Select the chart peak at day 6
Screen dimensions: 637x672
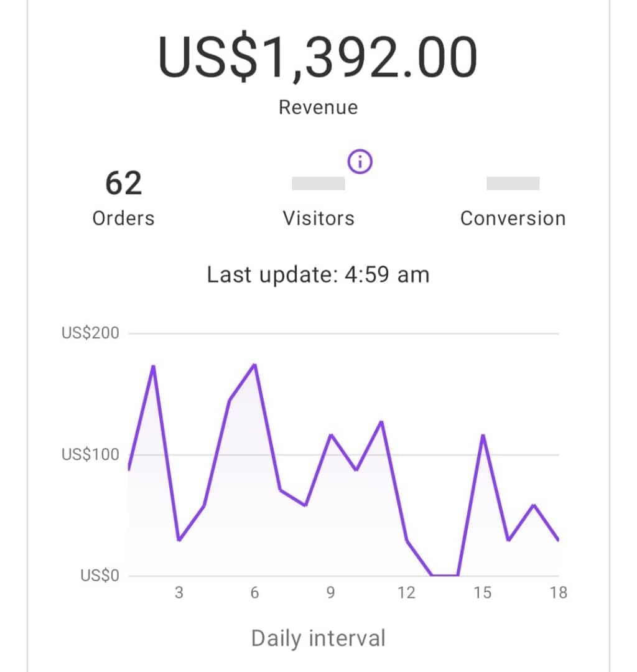click(255, 365)
